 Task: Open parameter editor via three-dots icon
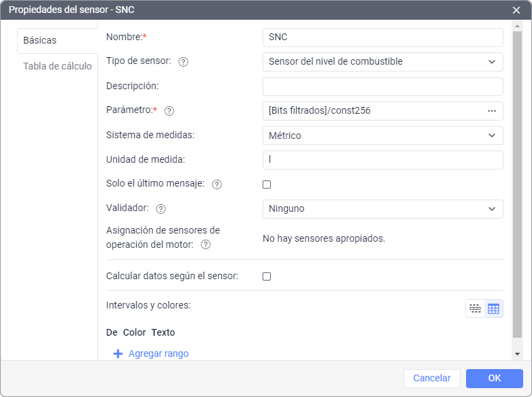click(492, 111)
